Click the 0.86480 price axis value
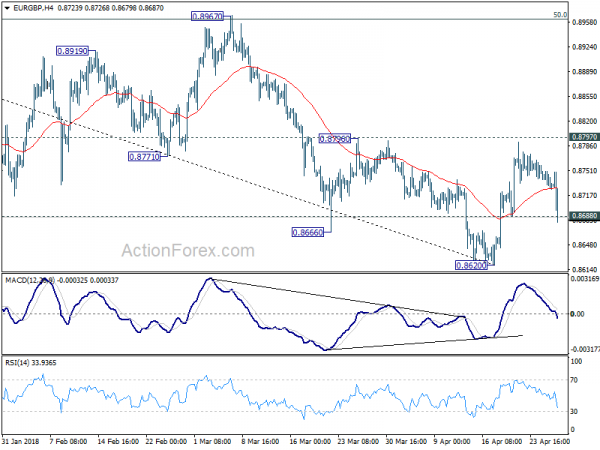The height and width of the screenshot is (450, 600). [584, 245]
